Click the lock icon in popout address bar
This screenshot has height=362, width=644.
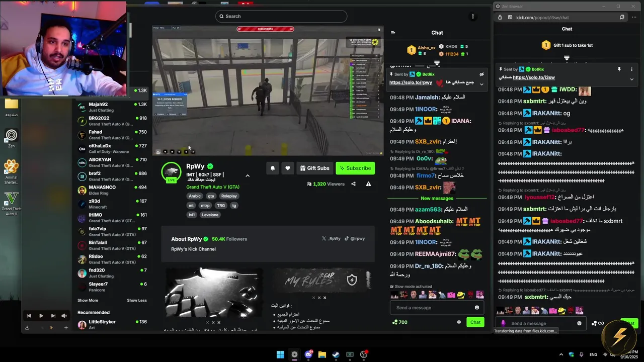pos(500,17)
